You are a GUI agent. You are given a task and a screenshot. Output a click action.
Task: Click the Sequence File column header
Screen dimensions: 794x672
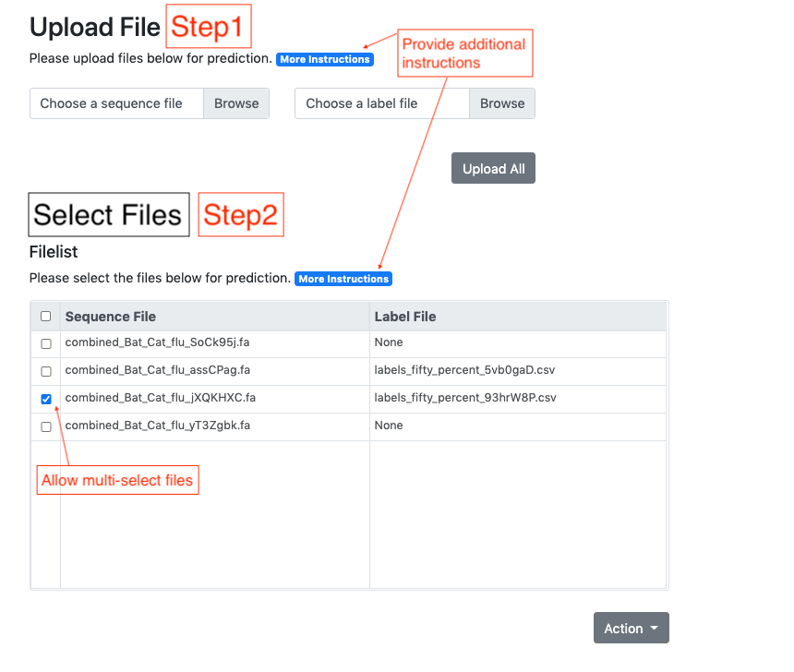pyautogui.click(x=111, y=317)
